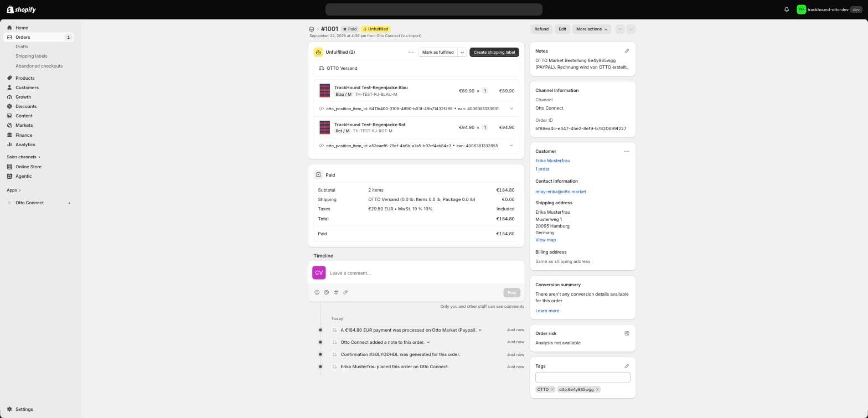The width and height of the screenshot is (868, 418).
Task: Click Order ID bf88ea4c-e347 text
Action: 581,128
